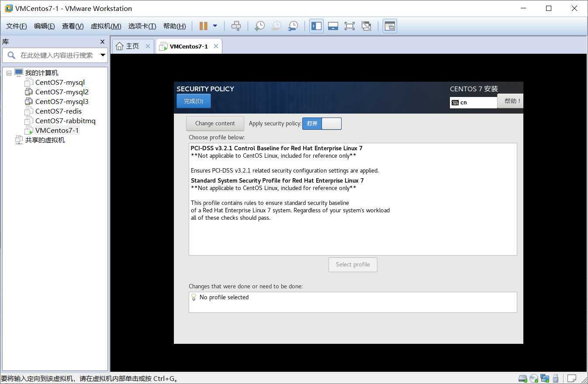Close the 主页 tab

pos(148,46)
